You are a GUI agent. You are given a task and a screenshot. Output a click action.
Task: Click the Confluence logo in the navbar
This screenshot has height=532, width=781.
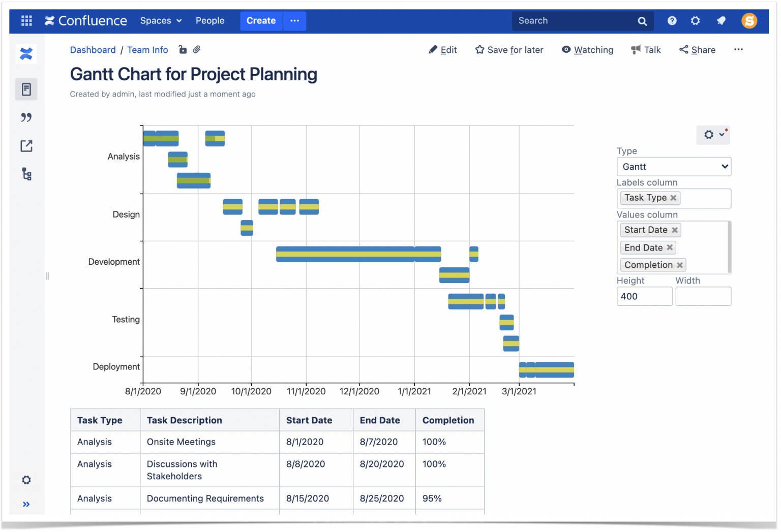pyautogui.click(x=85, y=21)
